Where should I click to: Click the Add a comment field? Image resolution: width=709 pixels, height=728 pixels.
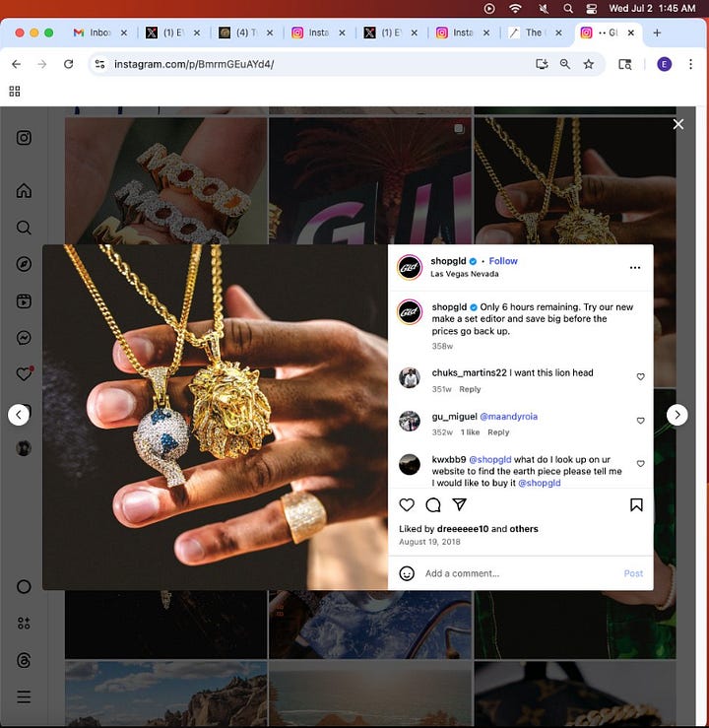[x=520, y=573]
